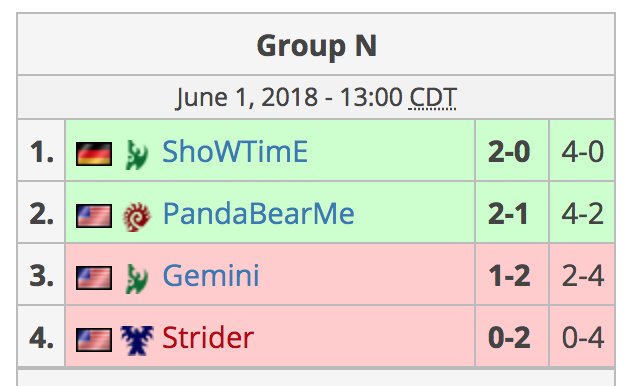Click PandaBearMe's red Zerg race icon
Image resolution: width=632 pixels, height=386 pixels.
[x=137, y=217]
